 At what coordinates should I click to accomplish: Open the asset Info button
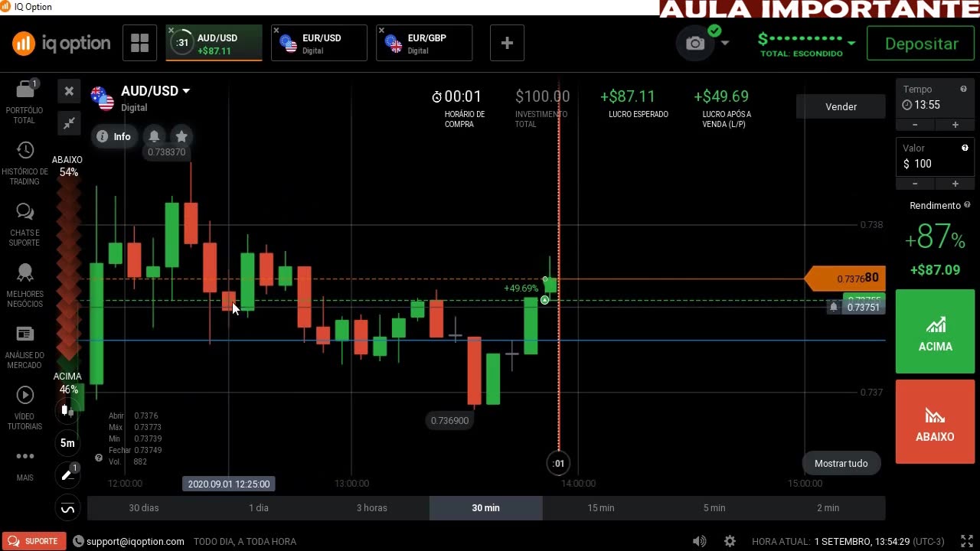(114, 136)
